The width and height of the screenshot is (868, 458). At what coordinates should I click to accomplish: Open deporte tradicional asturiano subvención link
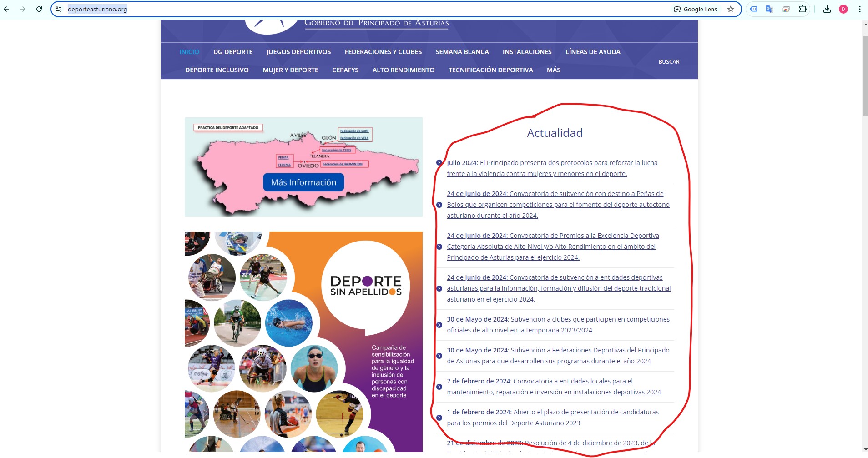[x=559, y=288]
